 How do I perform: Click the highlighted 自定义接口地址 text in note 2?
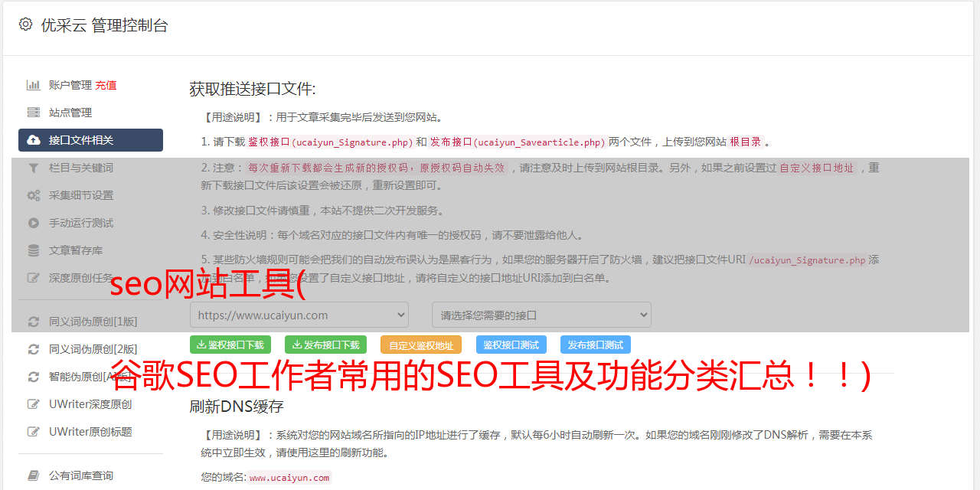817,168
